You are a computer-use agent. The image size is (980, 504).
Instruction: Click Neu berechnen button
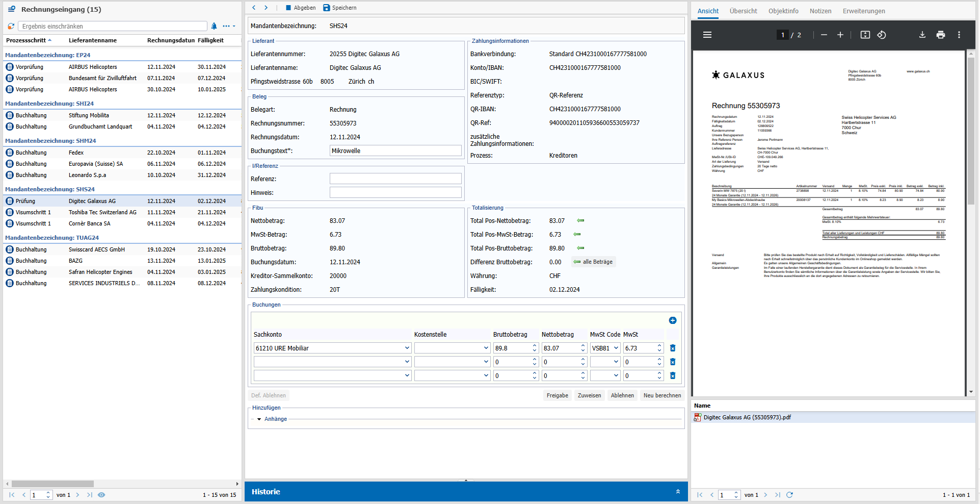pos(662,395)
